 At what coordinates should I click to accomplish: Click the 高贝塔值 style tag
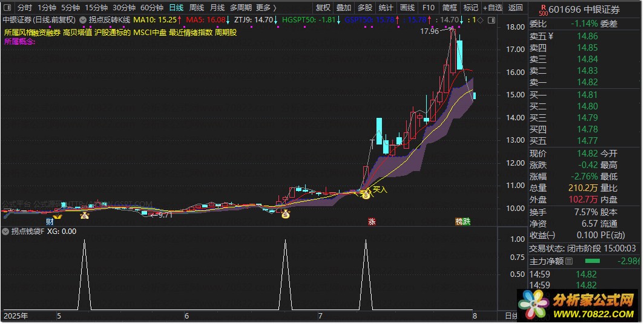point(77,33)
